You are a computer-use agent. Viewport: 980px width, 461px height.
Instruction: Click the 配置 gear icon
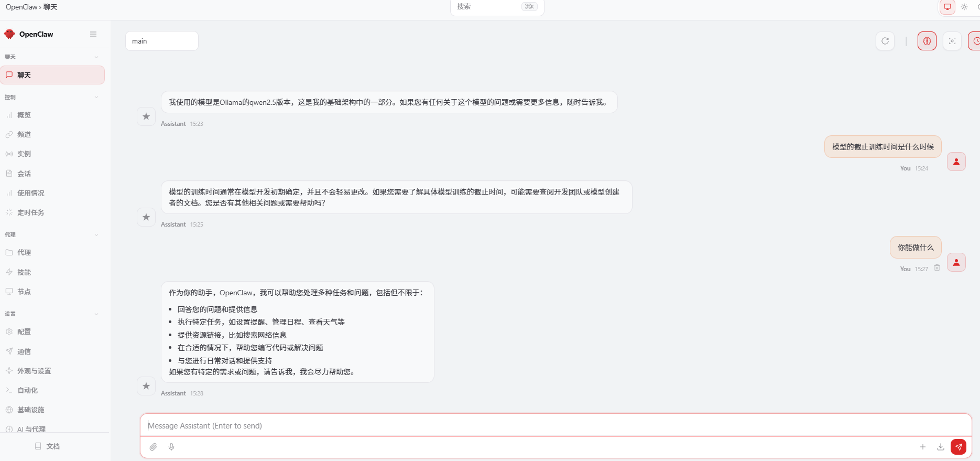pyautogui.click(x=9, y=331)
